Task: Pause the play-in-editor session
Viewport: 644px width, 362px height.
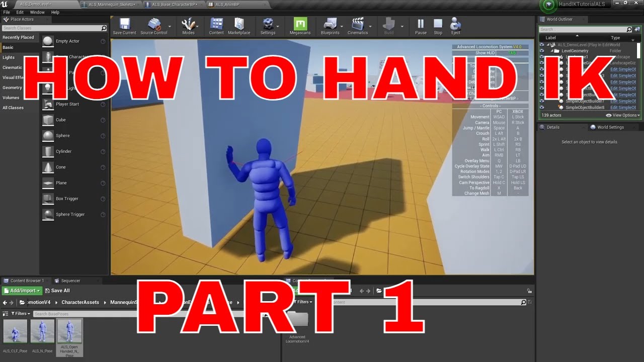Action: pyautogui.click(x=421, y=24)
